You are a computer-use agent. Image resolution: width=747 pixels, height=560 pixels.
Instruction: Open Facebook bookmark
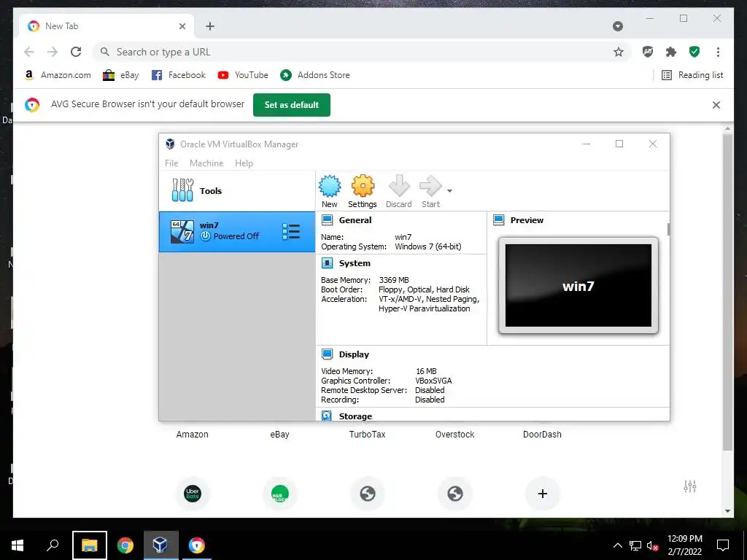pos(179,75)
